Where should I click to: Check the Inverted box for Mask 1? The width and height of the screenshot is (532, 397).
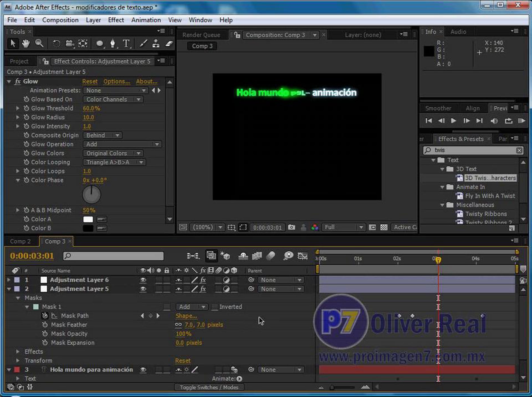point(215,307)
